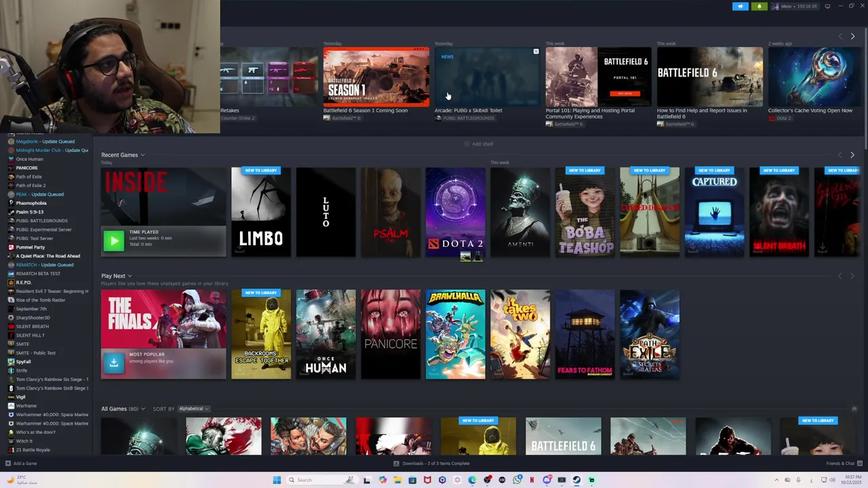Select Brawlhalla game cover

[x=456, y=334]
